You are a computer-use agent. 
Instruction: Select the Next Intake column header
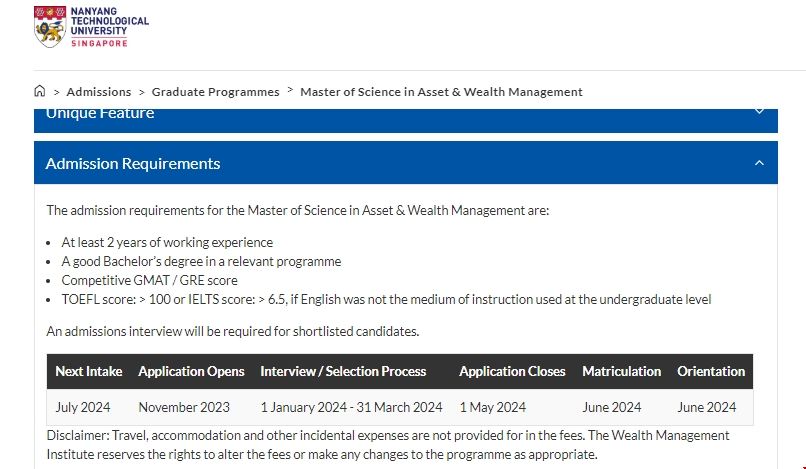[89, 371]
